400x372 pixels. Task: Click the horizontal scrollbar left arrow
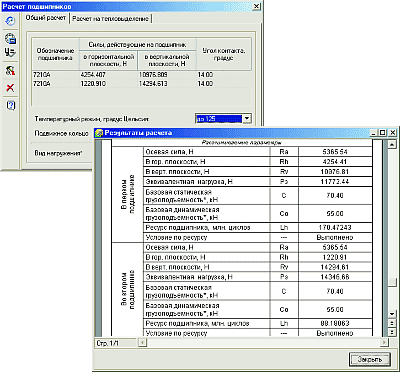tap(142, 342)
